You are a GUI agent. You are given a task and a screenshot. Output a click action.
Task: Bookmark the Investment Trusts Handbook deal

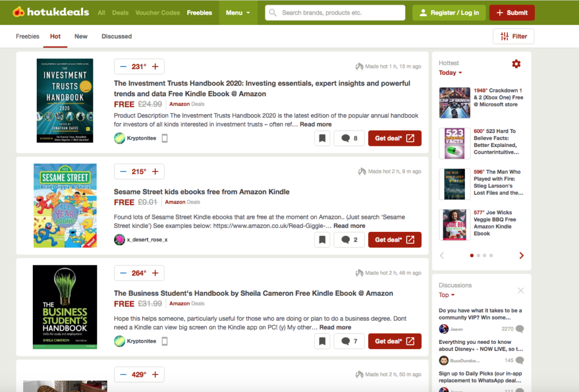(x=322, y=138)
